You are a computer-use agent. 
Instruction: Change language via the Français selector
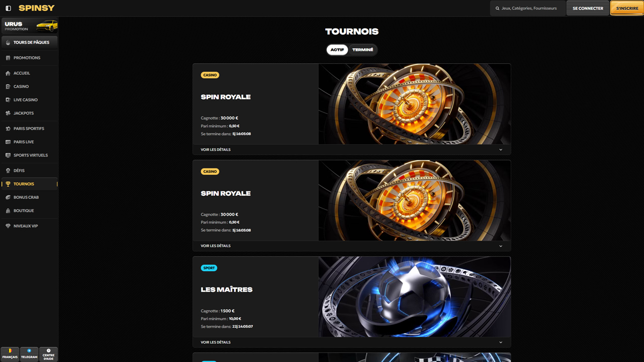[10, 354]
